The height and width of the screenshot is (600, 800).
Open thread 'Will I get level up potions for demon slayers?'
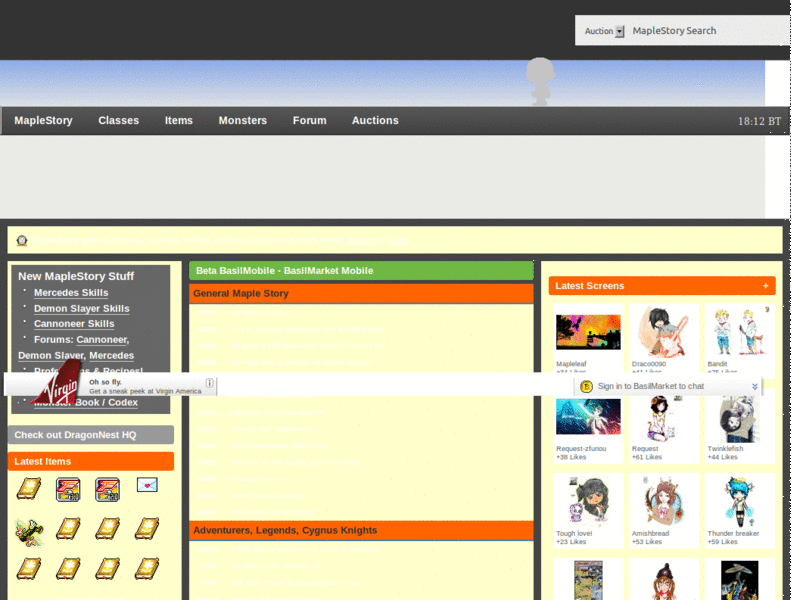coord(301,363)
